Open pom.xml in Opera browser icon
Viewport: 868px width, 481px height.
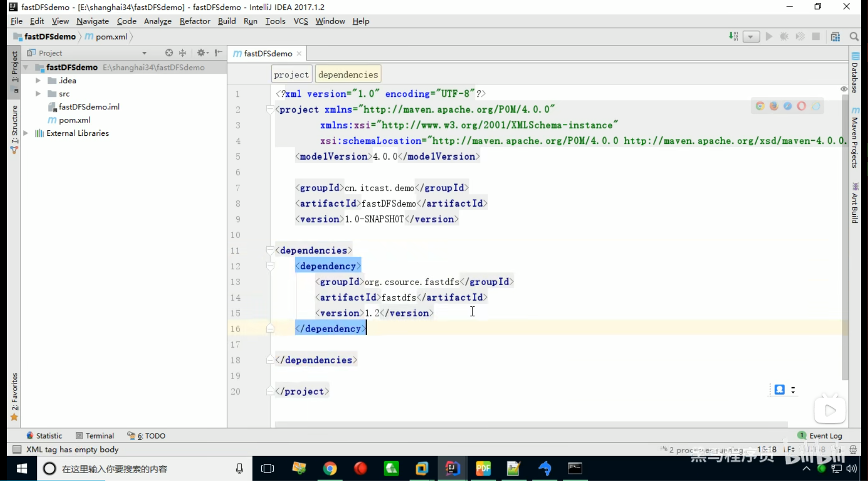[x=802, y=106]
